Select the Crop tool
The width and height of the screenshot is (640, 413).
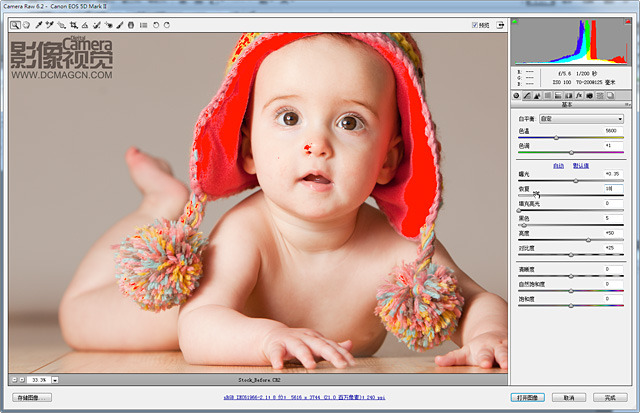[74, 24]
